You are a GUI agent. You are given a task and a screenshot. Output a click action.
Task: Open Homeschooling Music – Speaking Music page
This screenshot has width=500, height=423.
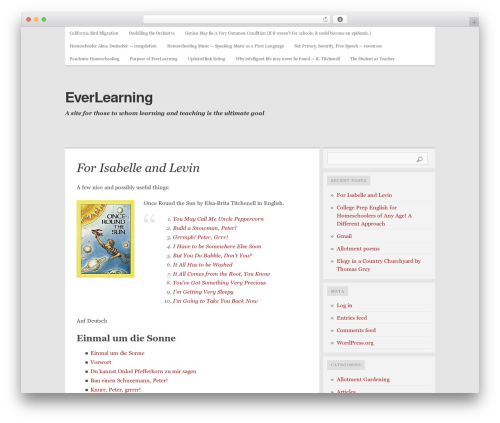(225, 46)
